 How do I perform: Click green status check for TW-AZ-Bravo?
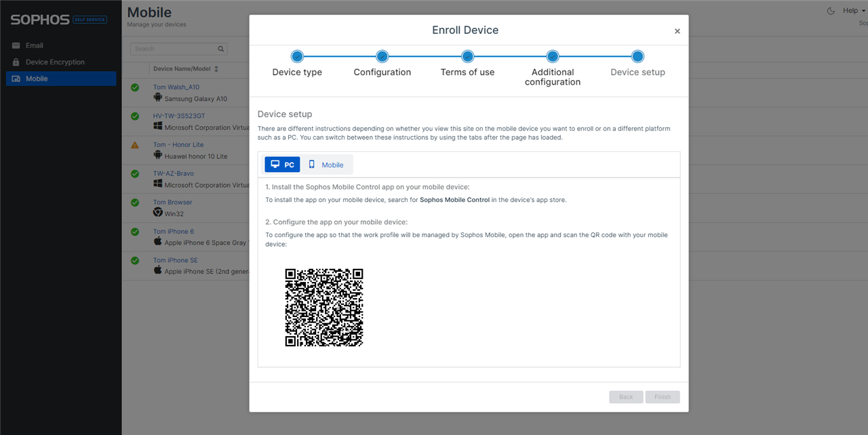click(x=135, y=173)
